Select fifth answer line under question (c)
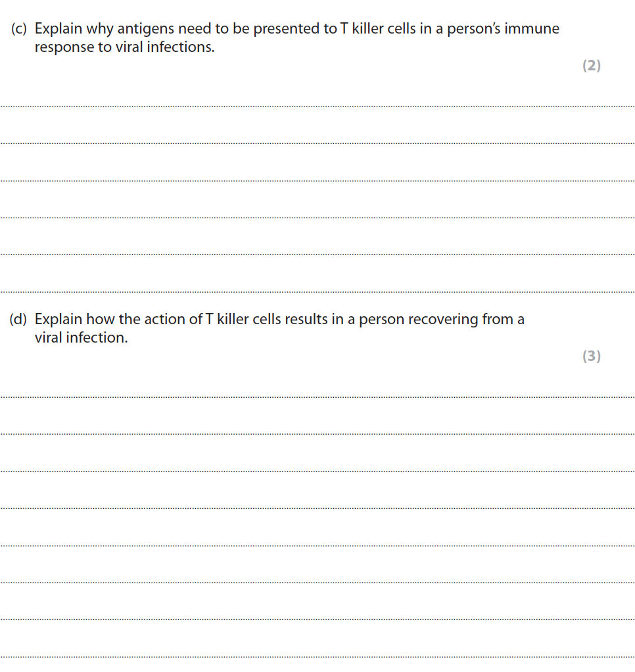 (x=317, y=254)
